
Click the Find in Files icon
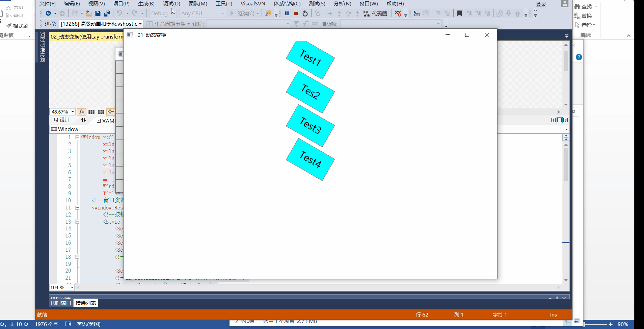[268, 14]
